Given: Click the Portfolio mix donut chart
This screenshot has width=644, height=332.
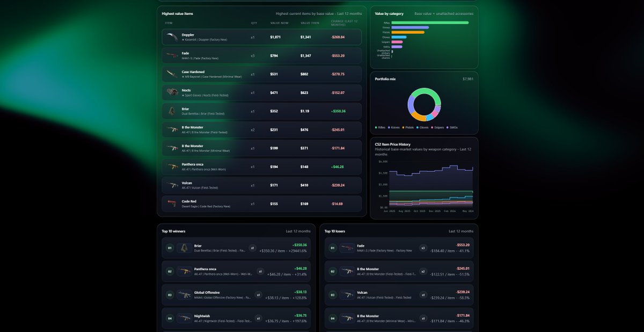Looking at the screenshot, I should point(424,104).
